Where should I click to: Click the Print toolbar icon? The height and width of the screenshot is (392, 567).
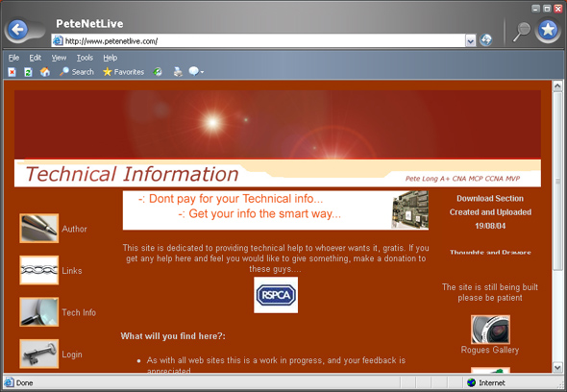pos(178,72)
